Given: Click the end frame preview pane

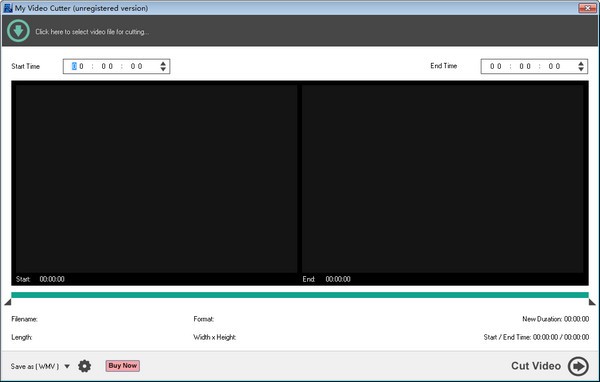Looking at the screenshot, I should (x=443, y=179).
